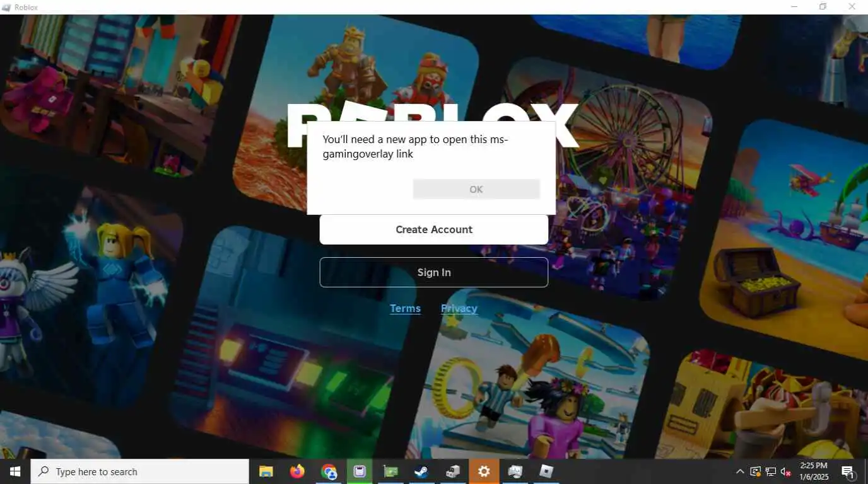This screenshot has height=484, width=868.
Task: Launch Firefox from the taskbar
Action: pyautogui.click(x=297, y=471)
